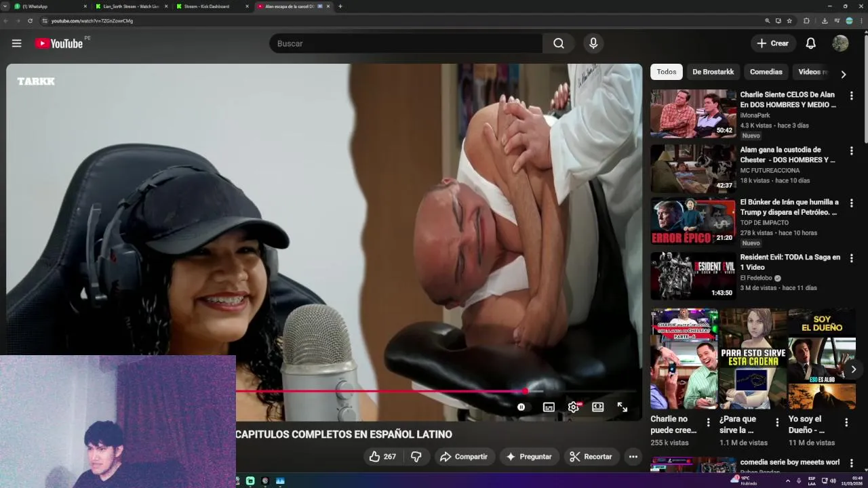Click the magnifier search button
This screenshot has width=868, height=488.
pos(558,43)
